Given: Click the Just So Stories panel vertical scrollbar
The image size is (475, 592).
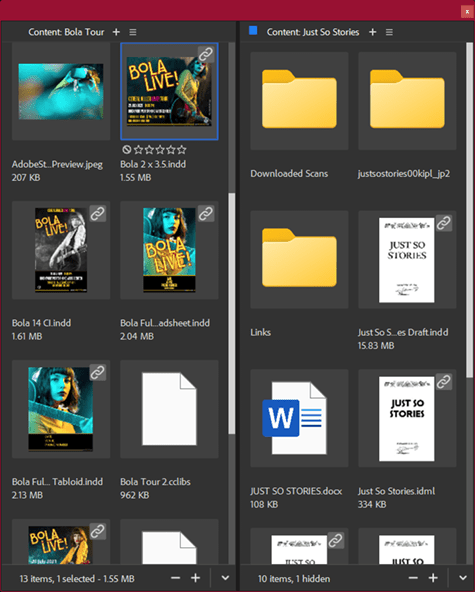Looking at the screenshot, I should coord(469,210).
